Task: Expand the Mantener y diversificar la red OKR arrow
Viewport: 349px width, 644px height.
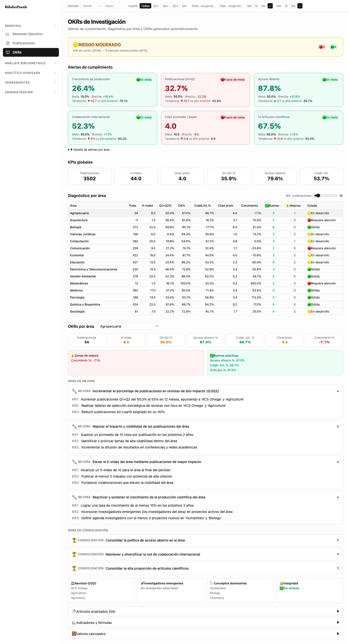Action: point(338,554)
